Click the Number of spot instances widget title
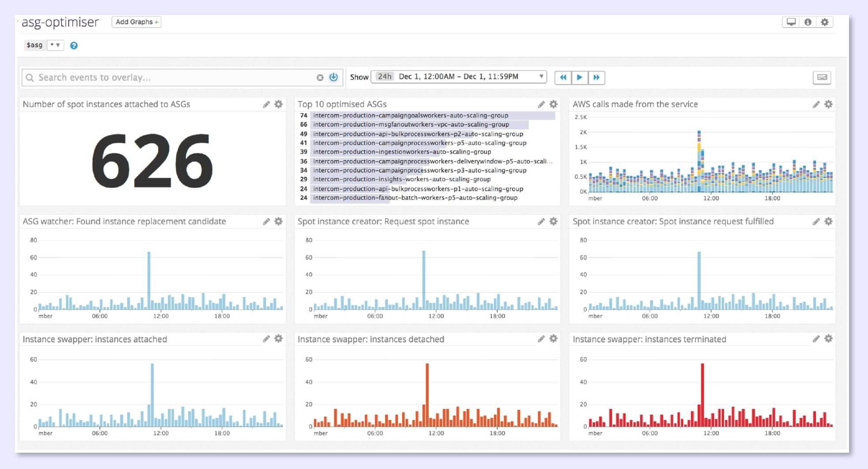This screenshot has height=469, width=868. point(106,105)
